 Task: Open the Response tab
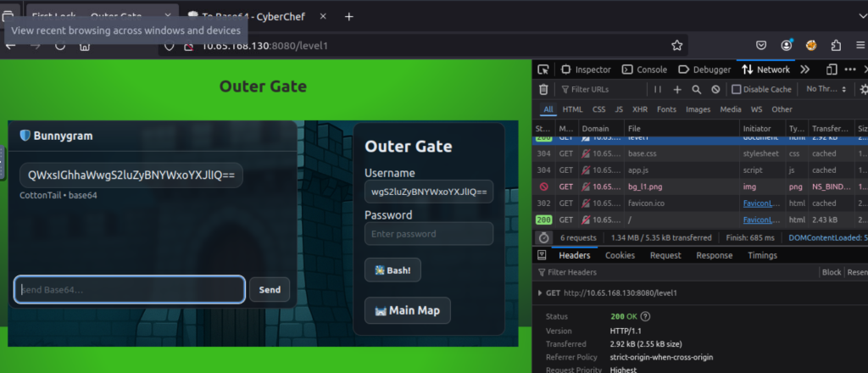click(714, 255)
